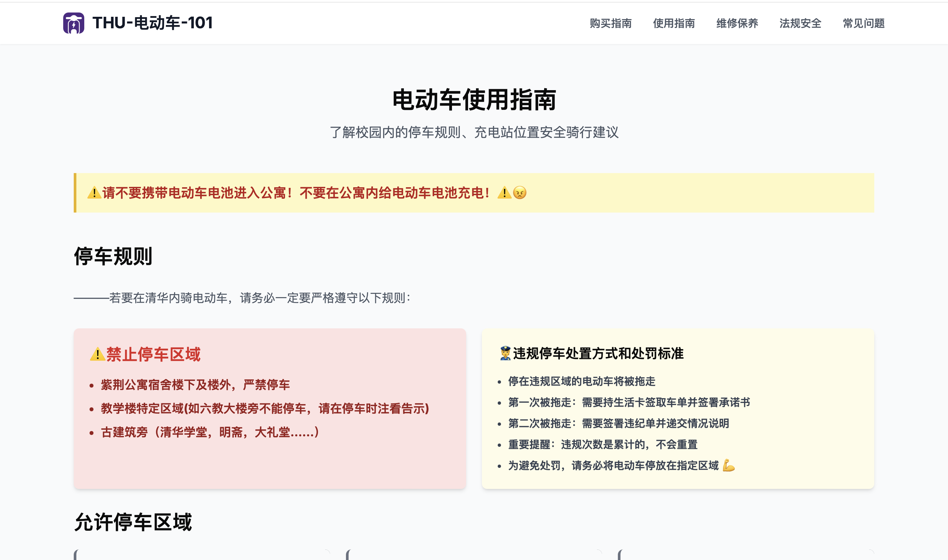Click the purple THU e-bike logo icon
Screen dimensions: 948x560
click(x=74, y=23)
